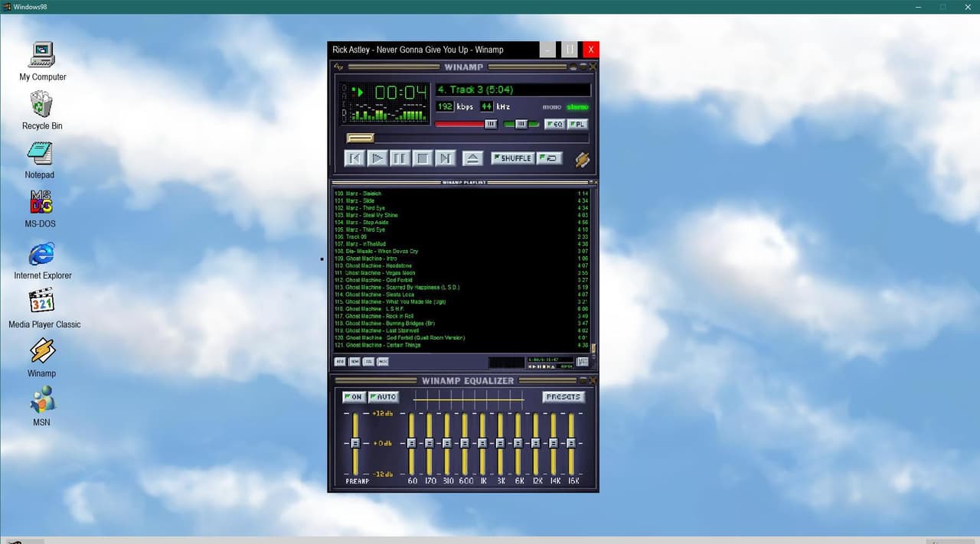Select the Notepad desktop icon

(x=40, y=159)
